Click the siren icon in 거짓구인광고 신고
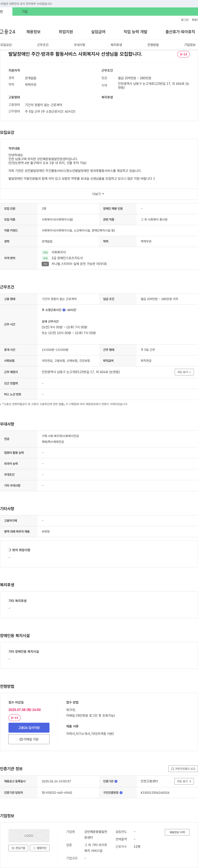 tap(172, 769)
